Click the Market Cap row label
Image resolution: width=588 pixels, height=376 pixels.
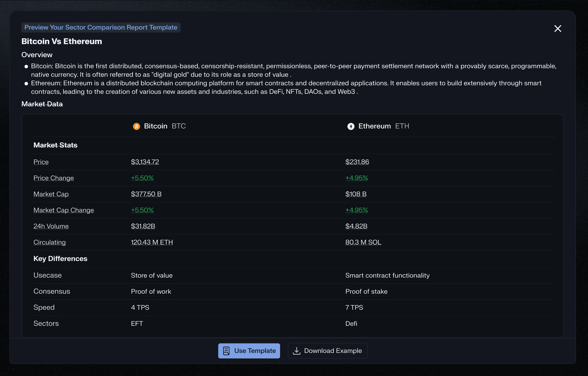pyautogui.click(x=51, y=194)
